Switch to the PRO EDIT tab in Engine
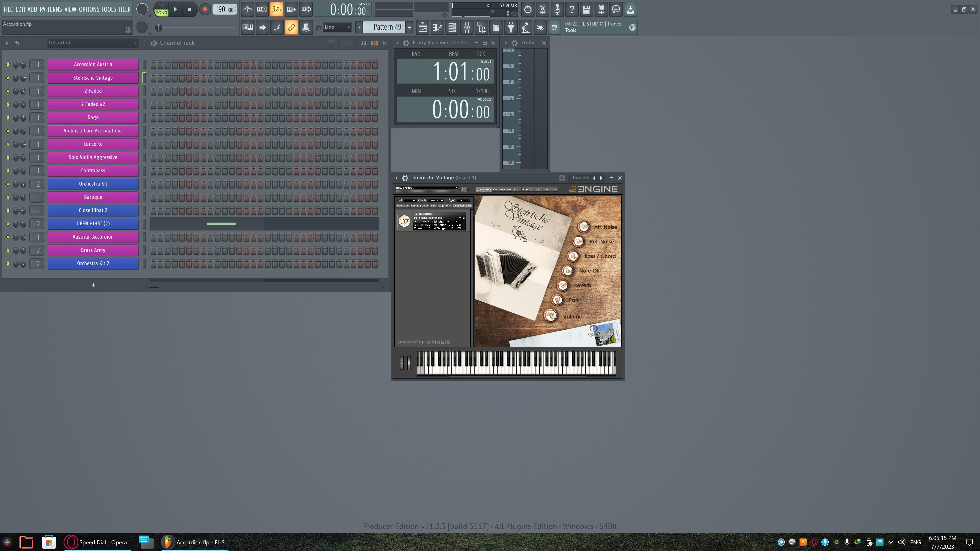 [x=499, y=189]
